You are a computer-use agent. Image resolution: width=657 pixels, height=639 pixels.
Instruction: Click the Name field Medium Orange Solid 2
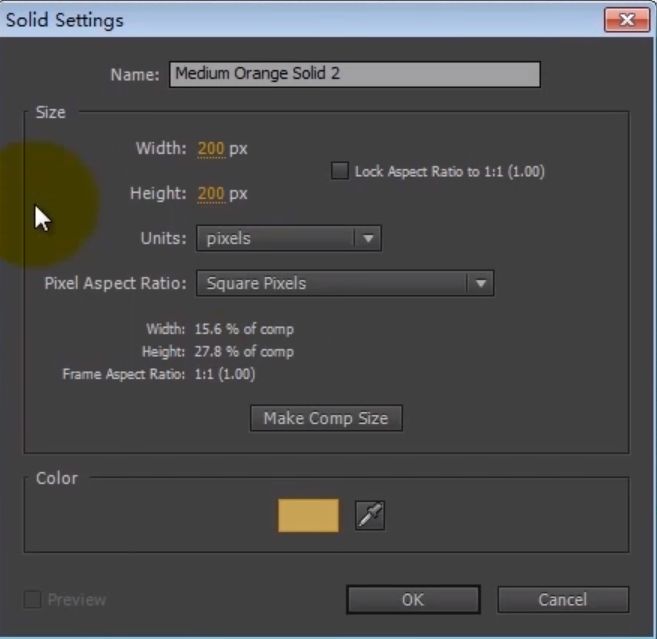[x=354, y=74]
